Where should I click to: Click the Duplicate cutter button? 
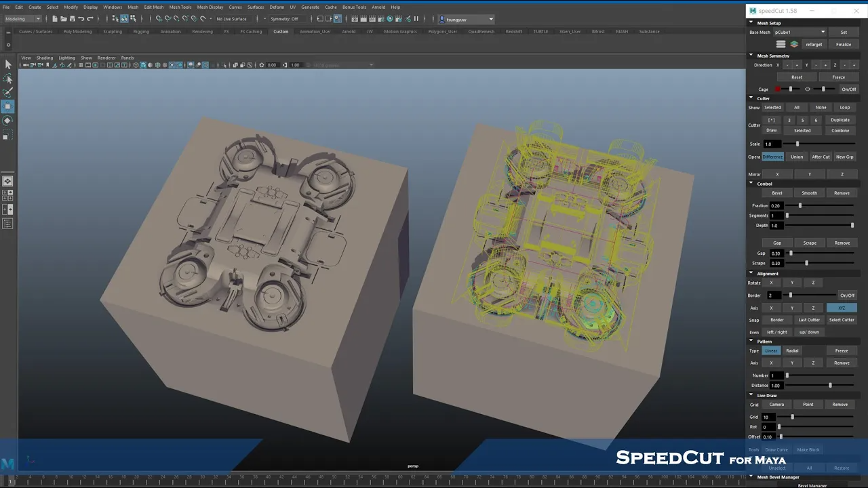[x=840, y=120]
